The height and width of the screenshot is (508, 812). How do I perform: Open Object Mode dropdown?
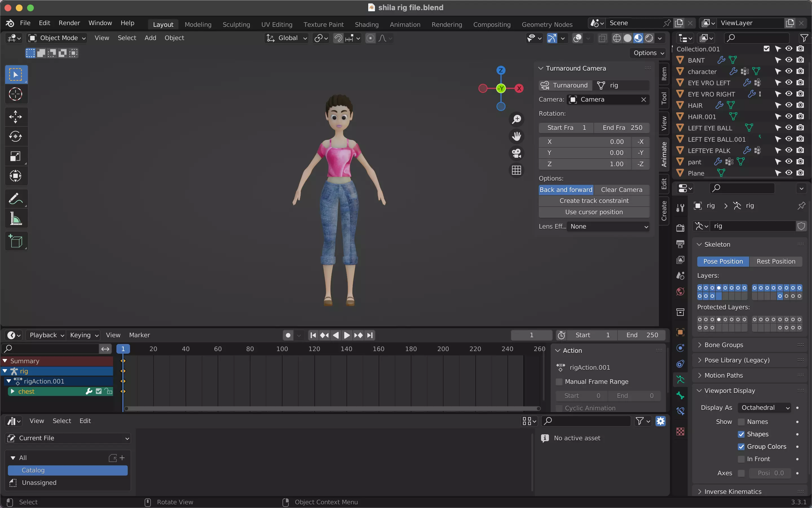point(57,38)
